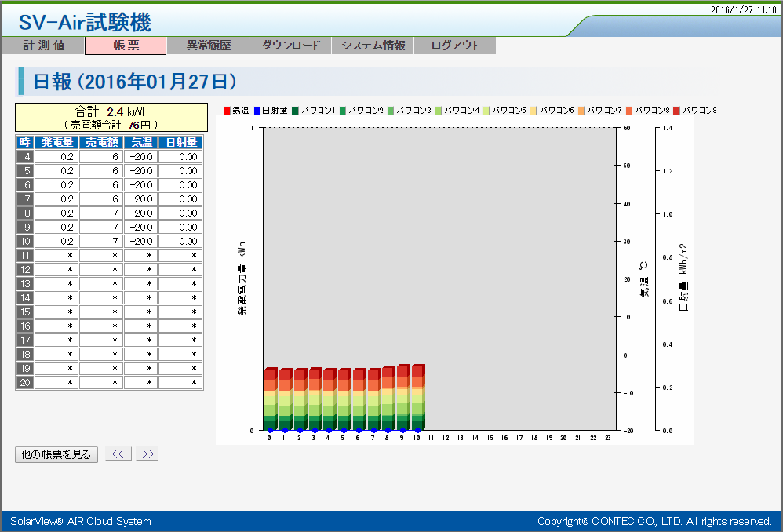Click the SV-Air試験機 site title
This screenshot has height=532, width=783.
click(85, 22)
